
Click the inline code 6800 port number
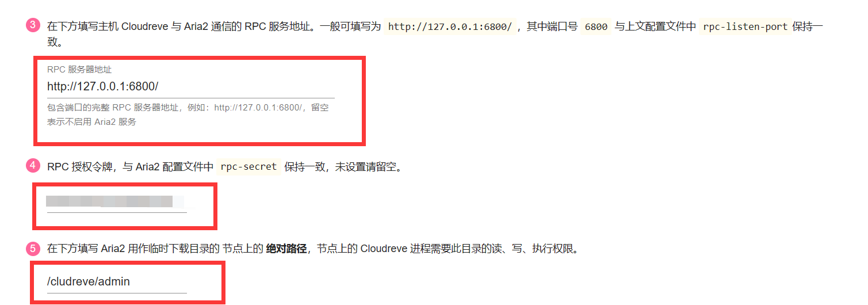coord(596,26)
